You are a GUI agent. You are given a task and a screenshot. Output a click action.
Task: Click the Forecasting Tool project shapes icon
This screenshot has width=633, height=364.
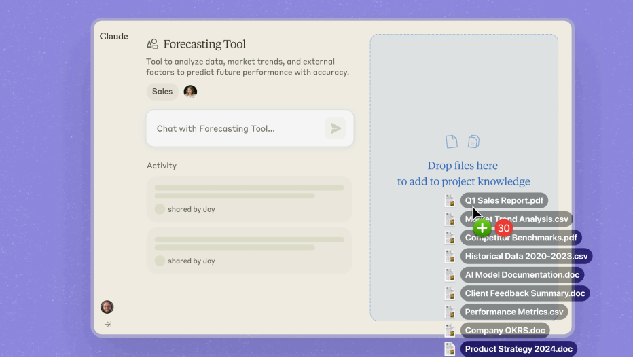tap(153, 44)
